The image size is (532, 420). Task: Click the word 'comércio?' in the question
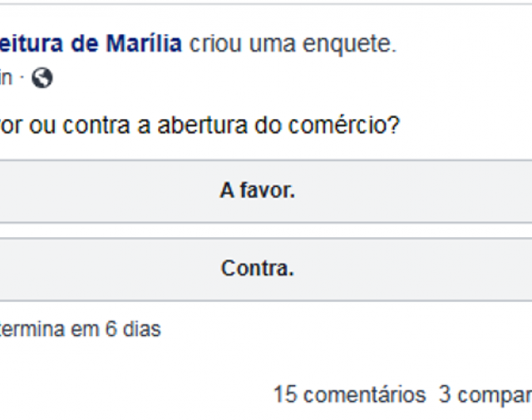pyautogui.click(x=344, y=126)
